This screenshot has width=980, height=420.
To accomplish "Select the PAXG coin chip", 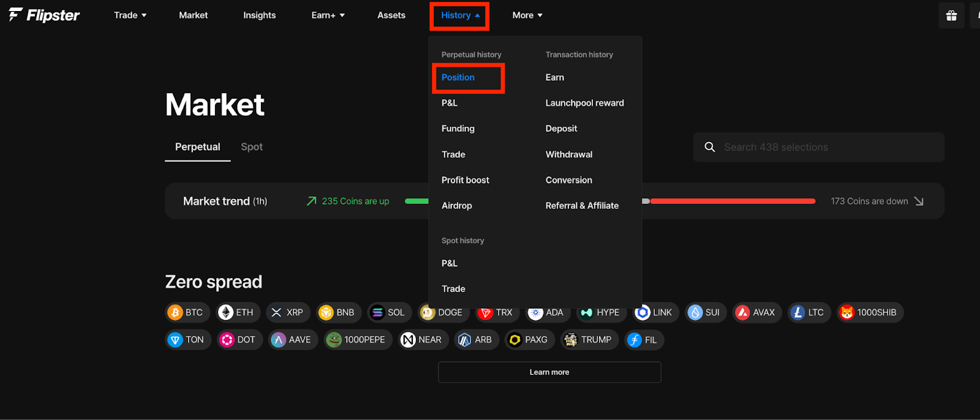I will point(530,340).
